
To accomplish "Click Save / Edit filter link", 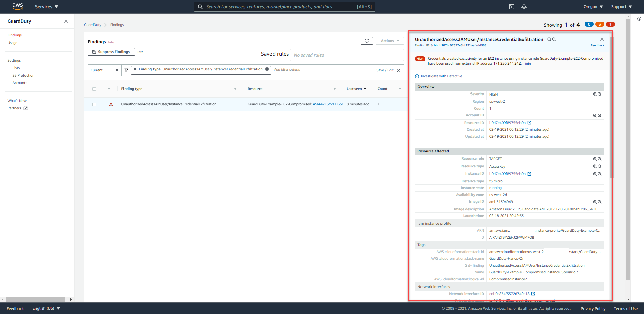I will 385,70.
